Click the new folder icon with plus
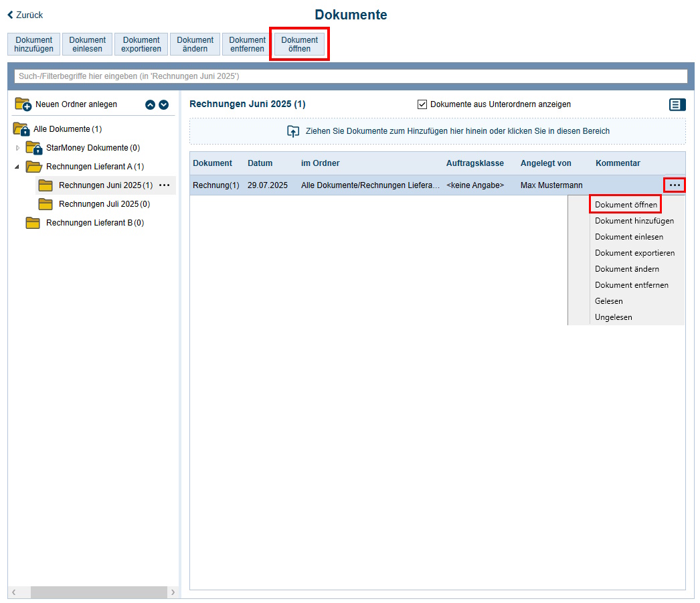The image size is (700, 603). [x=23, y=104]
